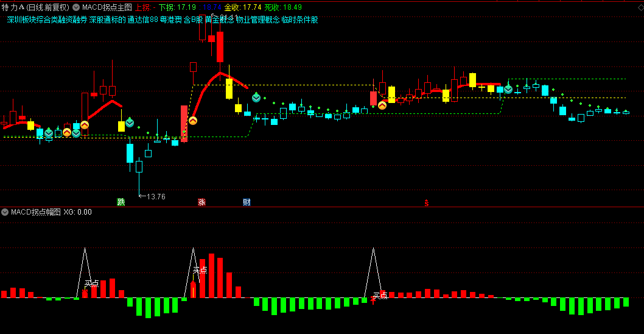
Task: Click the 13.76 low price label
Action: coord(156,197)
